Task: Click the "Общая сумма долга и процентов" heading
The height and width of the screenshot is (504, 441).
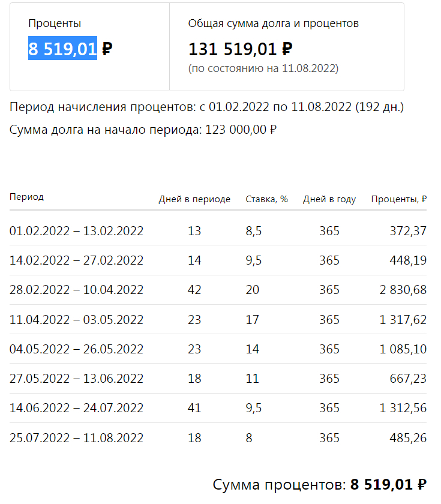Action: click(x=273, y=23)
